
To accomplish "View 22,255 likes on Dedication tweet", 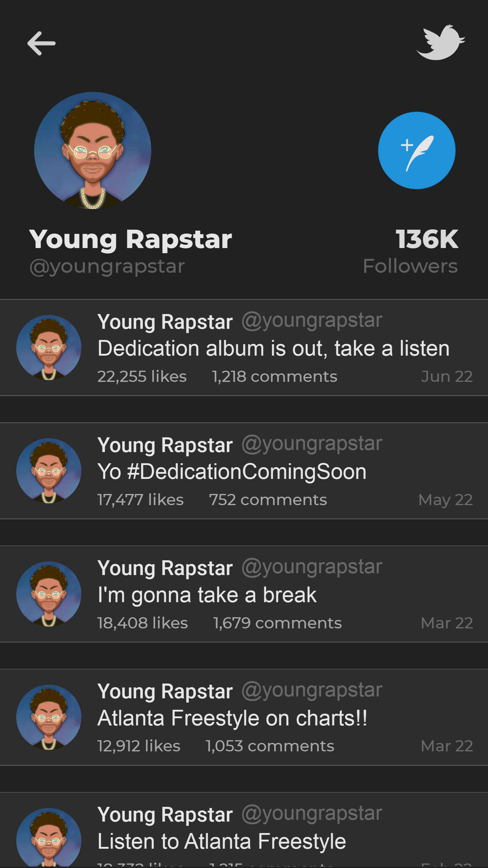I will pos(142,376).
